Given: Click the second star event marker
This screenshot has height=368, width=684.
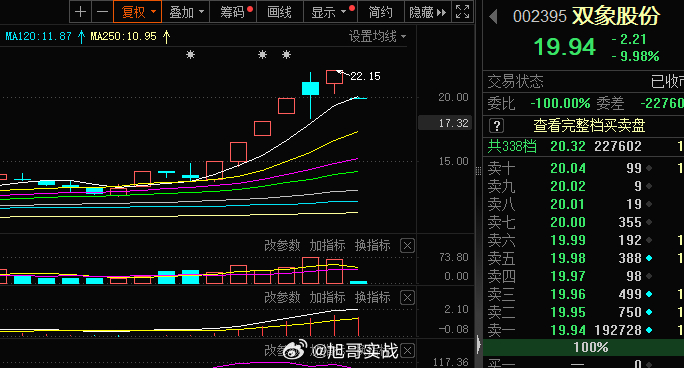Looking at the screenshot, I should (x=262, y=55).
